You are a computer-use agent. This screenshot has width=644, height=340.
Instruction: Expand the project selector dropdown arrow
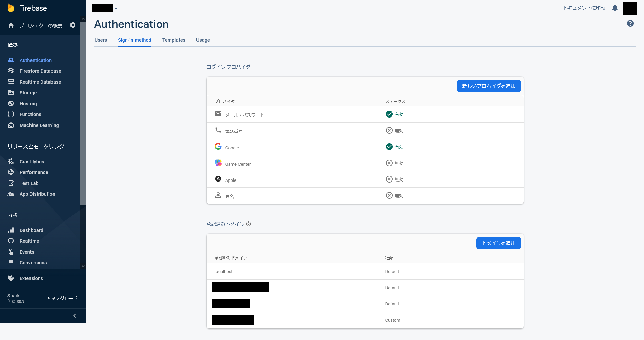click(116, 8)
